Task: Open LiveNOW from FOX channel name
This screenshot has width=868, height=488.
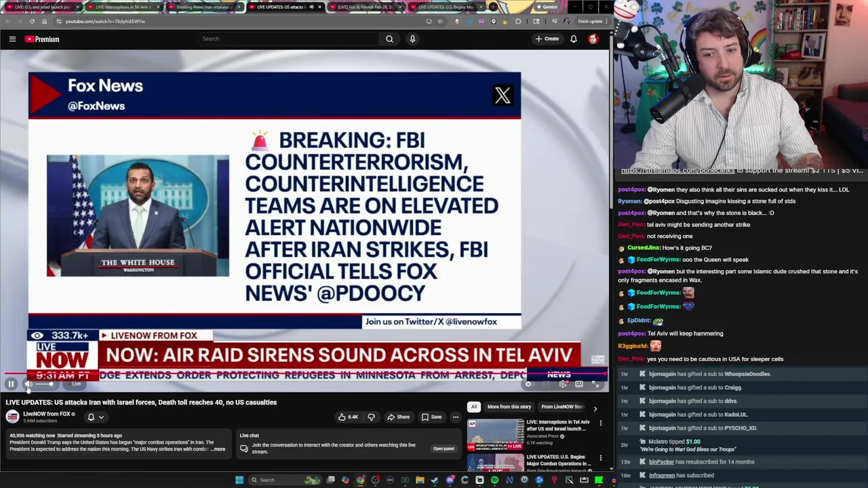Action: pos(47,413)
